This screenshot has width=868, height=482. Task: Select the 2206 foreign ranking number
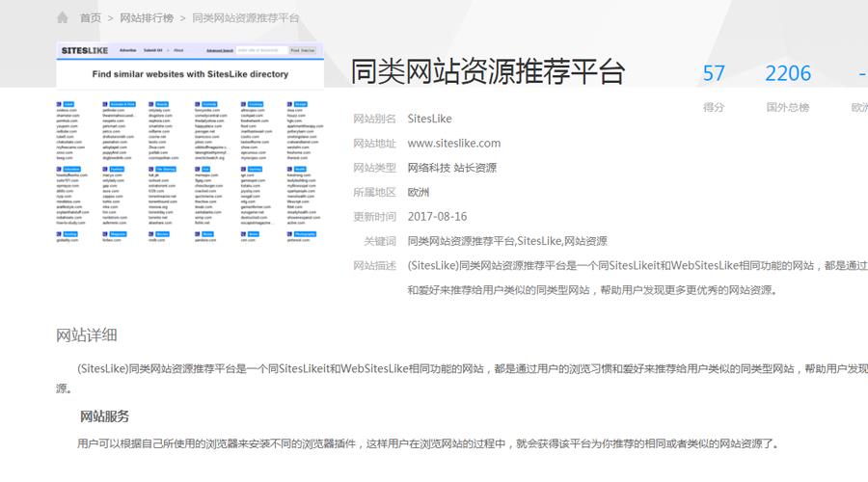(x=788, y=73)
